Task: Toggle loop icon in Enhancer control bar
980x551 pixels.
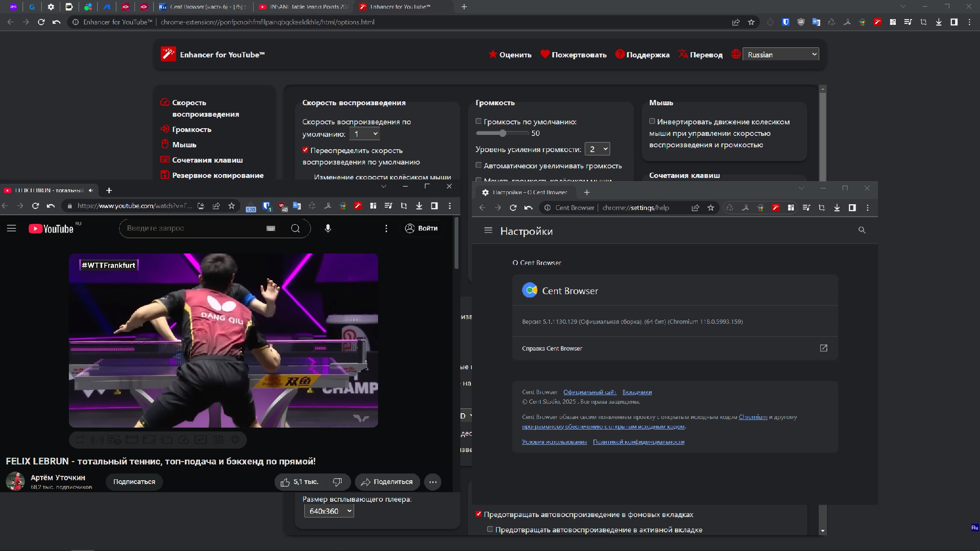Action: coord(80,440)
